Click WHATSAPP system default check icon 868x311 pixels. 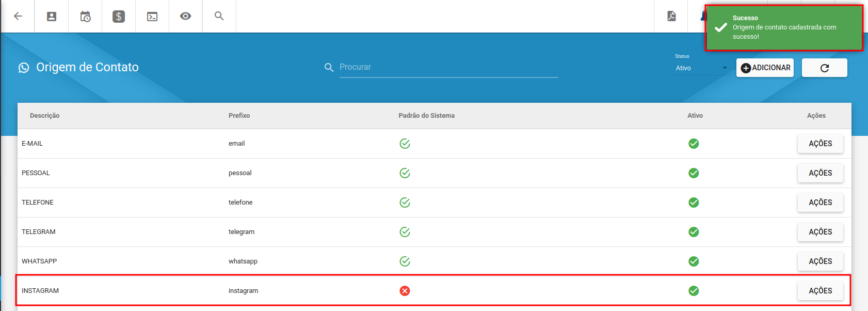pyautogui.click(x=405, y=261)
